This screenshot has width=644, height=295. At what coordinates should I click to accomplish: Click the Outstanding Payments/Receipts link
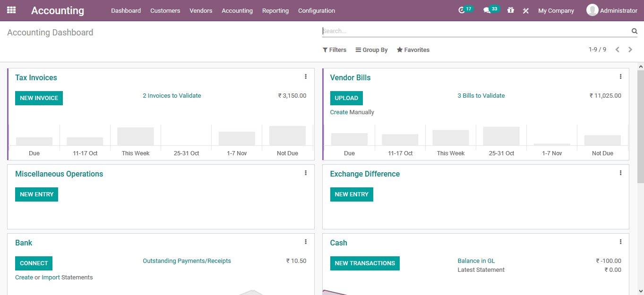pos(187,261)
